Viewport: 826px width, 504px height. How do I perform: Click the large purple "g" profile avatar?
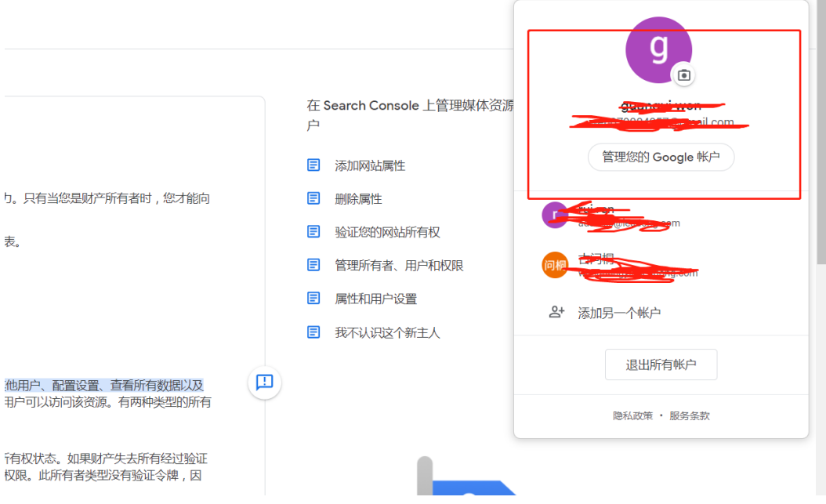[x=658, y=49]
